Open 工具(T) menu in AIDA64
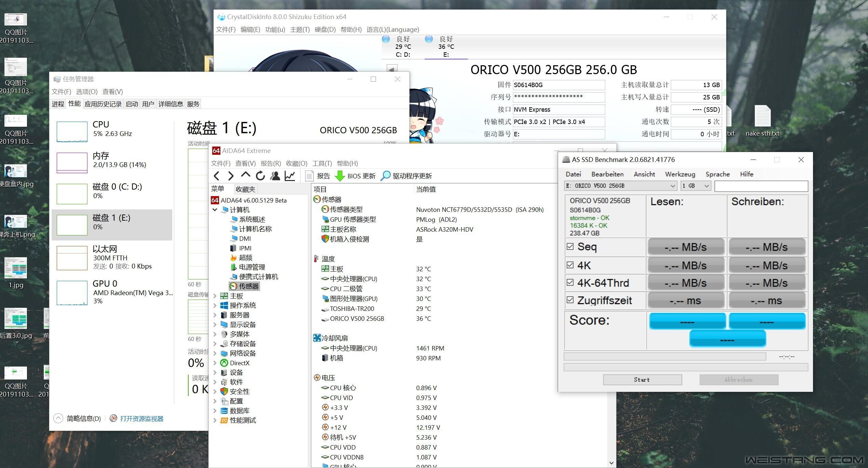This screenshot has height=468, width=868. click(322, 164)
